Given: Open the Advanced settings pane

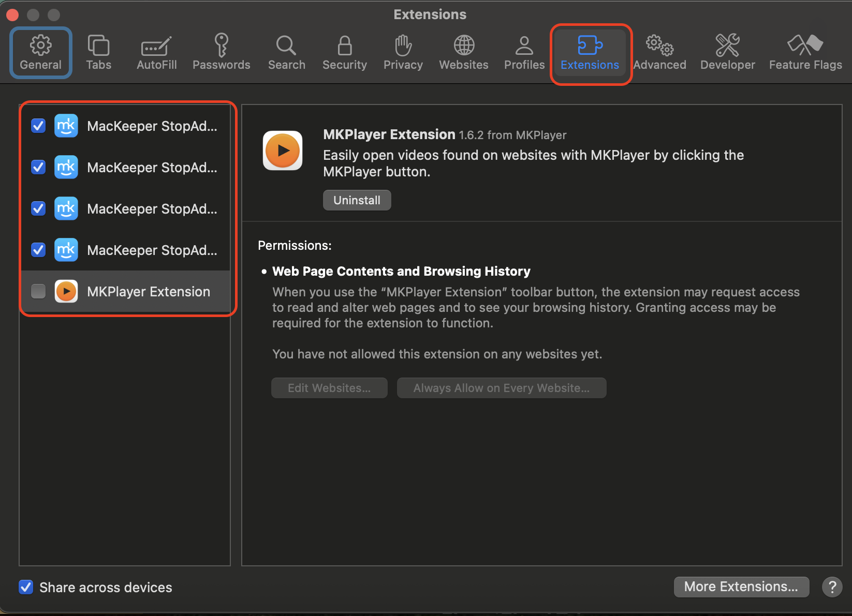Looking at the screenshot, I should click(x=659, y=52).
